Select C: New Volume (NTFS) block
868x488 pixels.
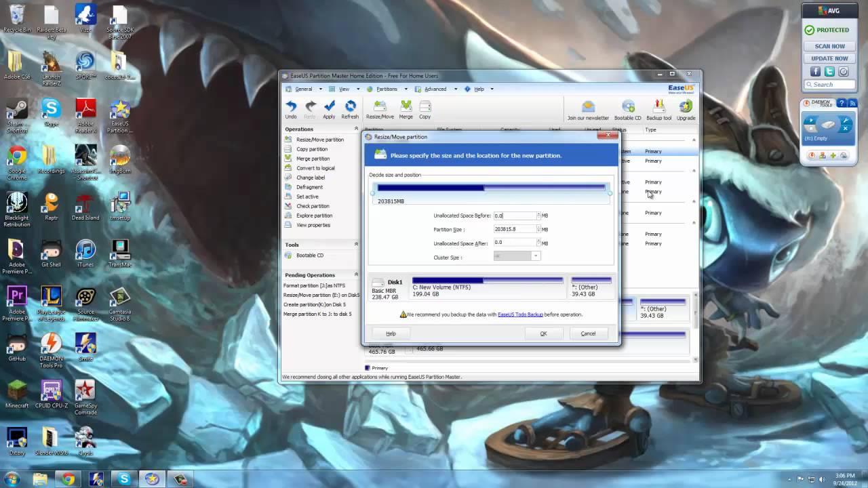488,287
